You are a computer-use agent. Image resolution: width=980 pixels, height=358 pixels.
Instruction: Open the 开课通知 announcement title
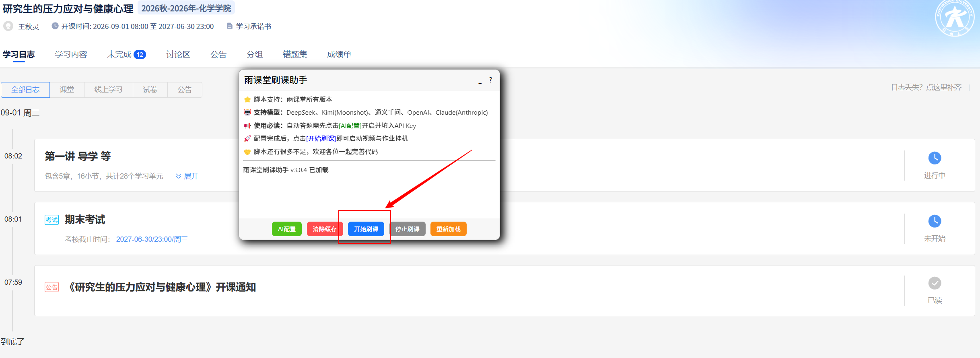tap(163, 287)
